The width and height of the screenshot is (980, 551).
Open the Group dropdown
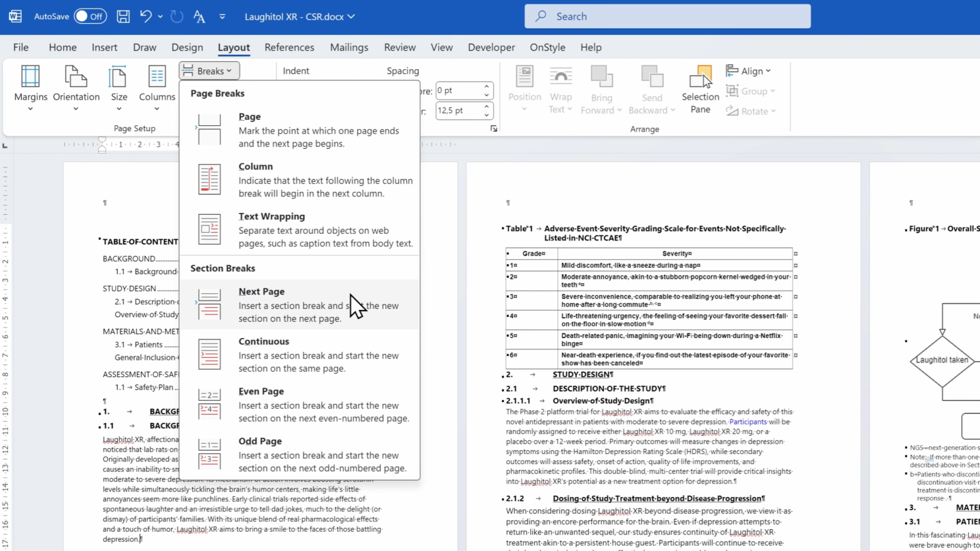[751, 91]
